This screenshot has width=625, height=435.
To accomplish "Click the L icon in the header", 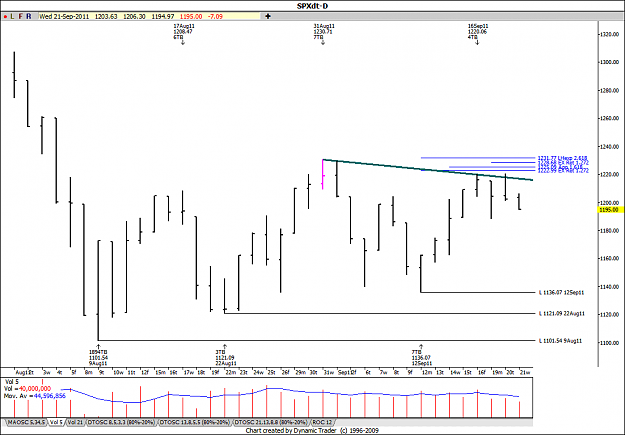I will pos(13,17).
